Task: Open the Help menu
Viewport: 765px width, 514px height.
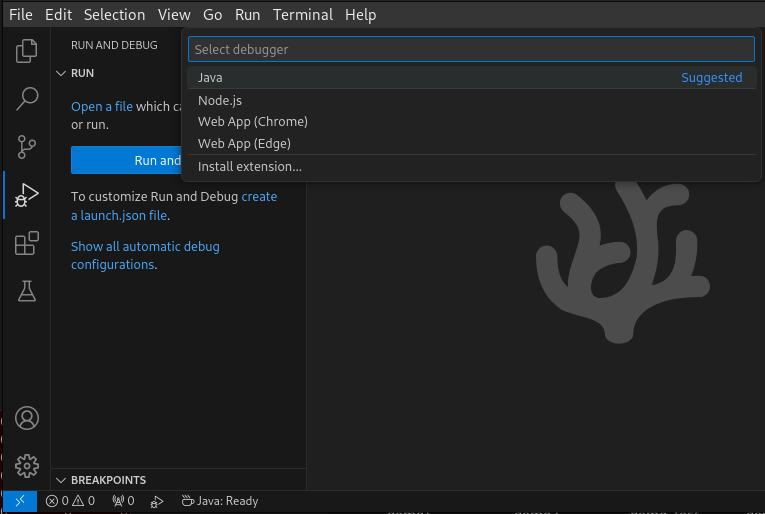Action: click(361, 15)
